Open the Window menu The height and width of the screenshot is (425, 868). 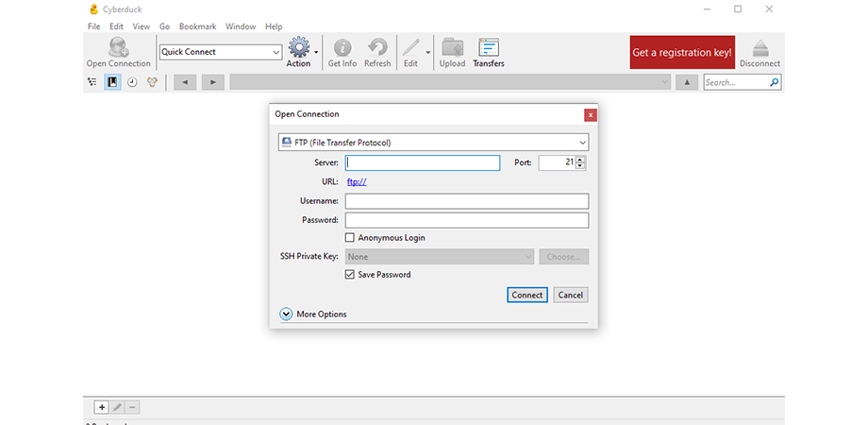tap(241, 26)
